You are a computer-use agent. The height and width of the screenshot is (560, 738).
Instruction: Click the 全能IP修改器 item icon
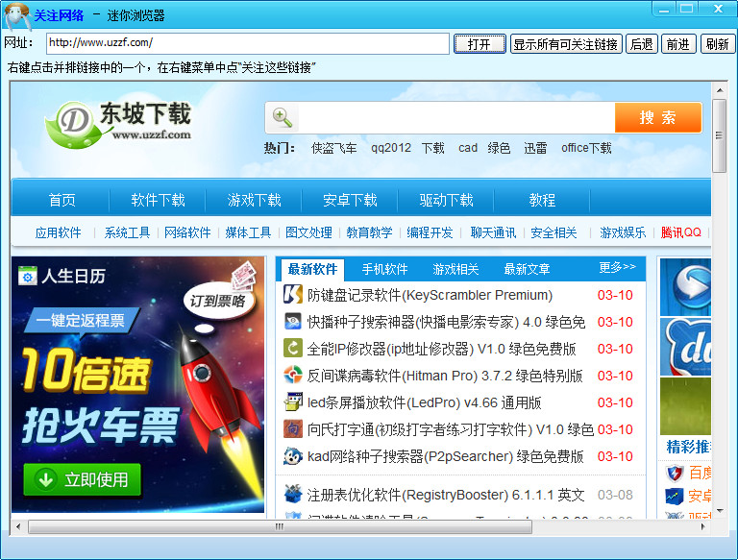293,349
